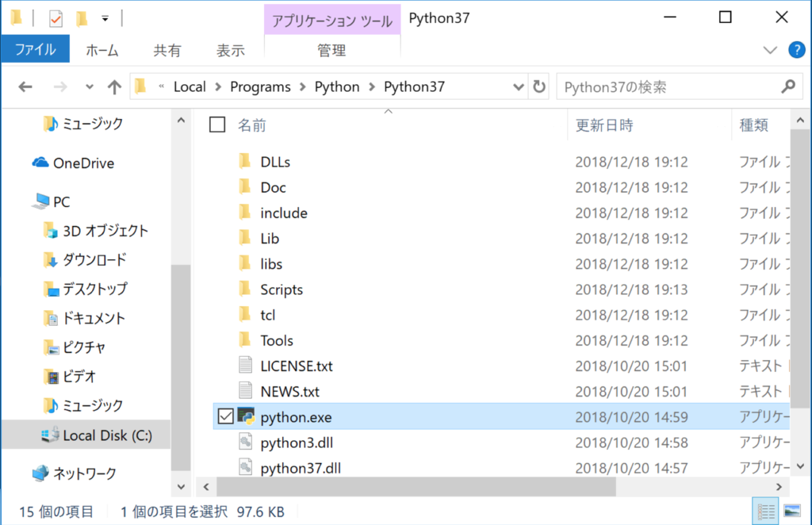The height and width of the screenshot is (525, 812).
Task: Open the Properties icon on the Quick Access toolbar
Action: 56,17
